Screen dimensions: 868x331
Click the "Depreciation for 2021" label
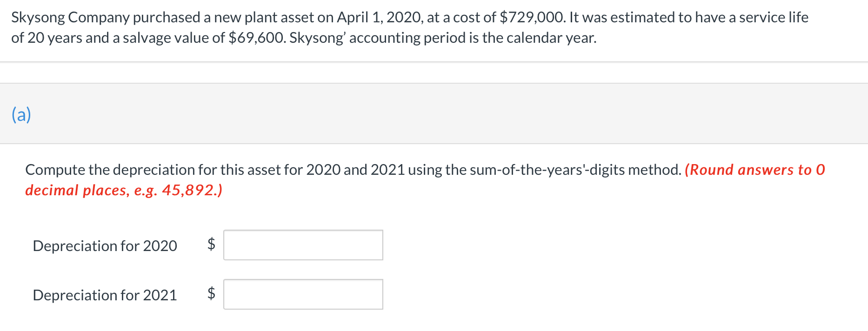click(x=105, y=295)
